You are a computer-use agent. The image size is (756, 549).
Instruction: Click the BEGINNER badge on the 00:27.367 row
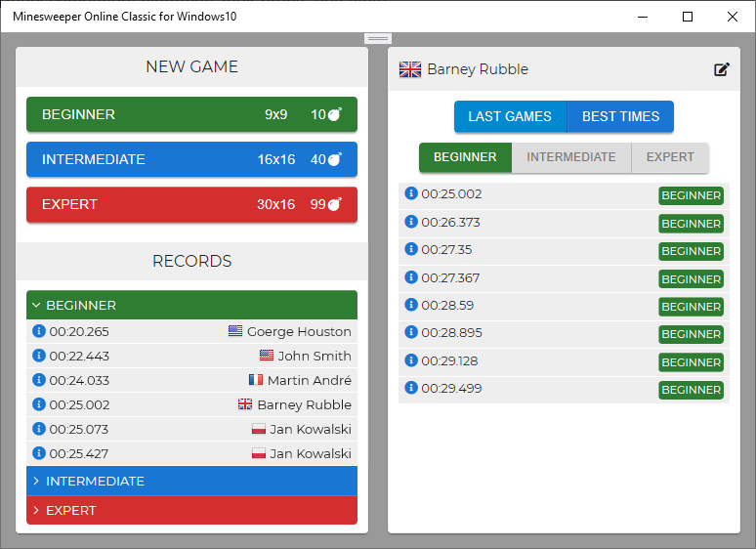click(691, 279)
